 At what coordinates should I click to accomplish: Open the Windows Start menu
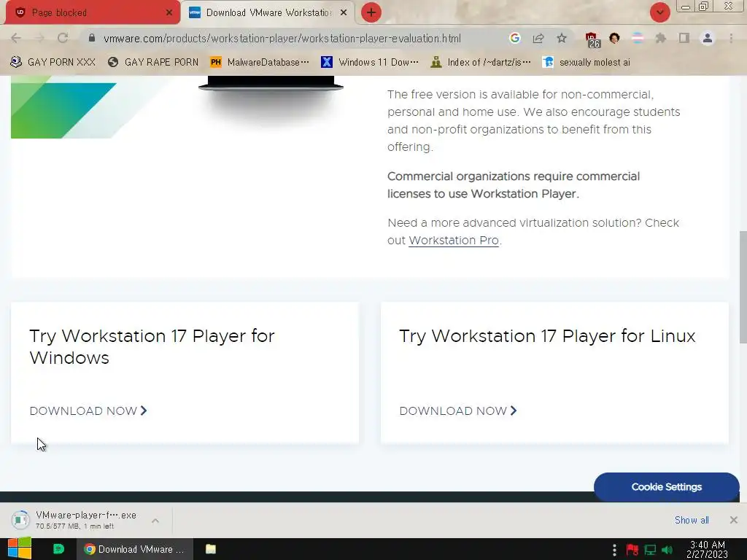pos(20,549)
